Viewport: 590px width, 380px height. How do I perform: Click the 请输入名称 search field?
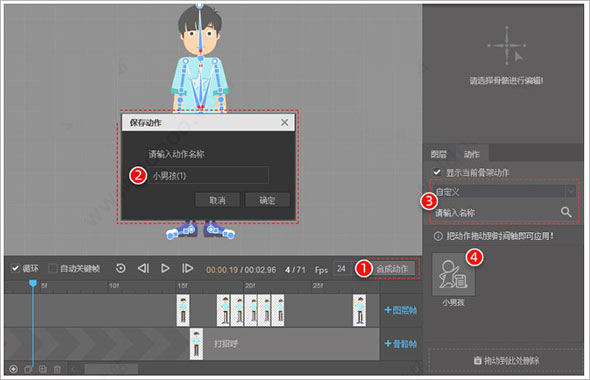coord(495,213)
